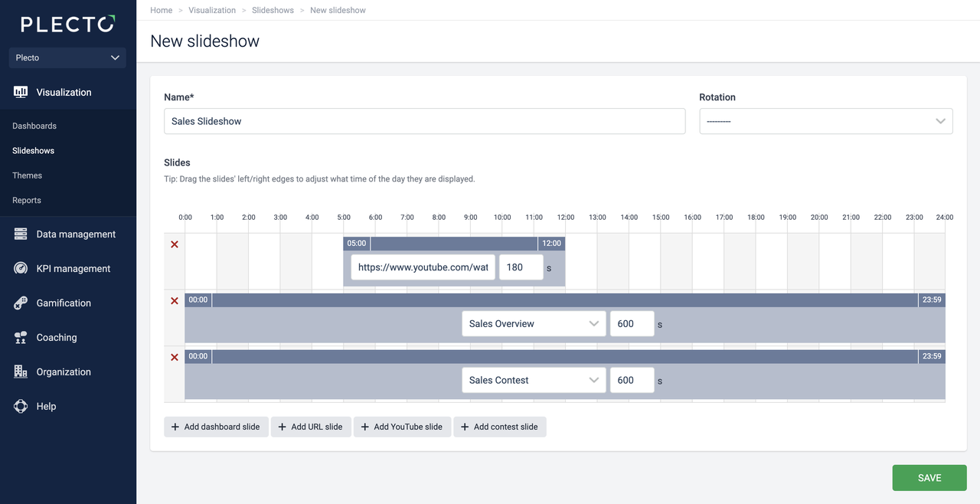
Task: Save the new slideshow
Action: tap(929, 478)
